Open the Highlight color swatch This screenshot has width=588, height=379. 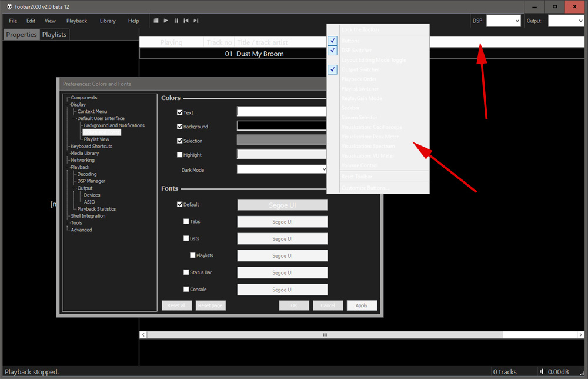(x=282, y=154)
